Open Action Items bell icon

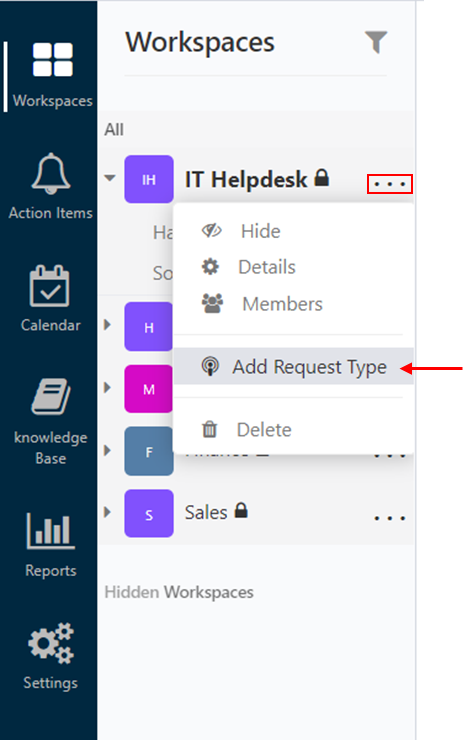(x=51, y=174)
